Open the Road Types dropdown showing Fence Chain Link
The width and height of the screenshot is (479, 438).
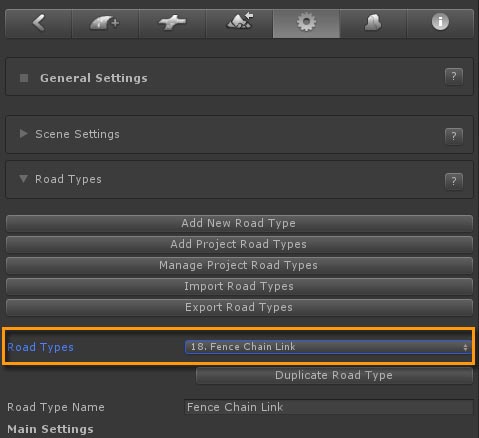pyautogui.click(x=328, y=347)
